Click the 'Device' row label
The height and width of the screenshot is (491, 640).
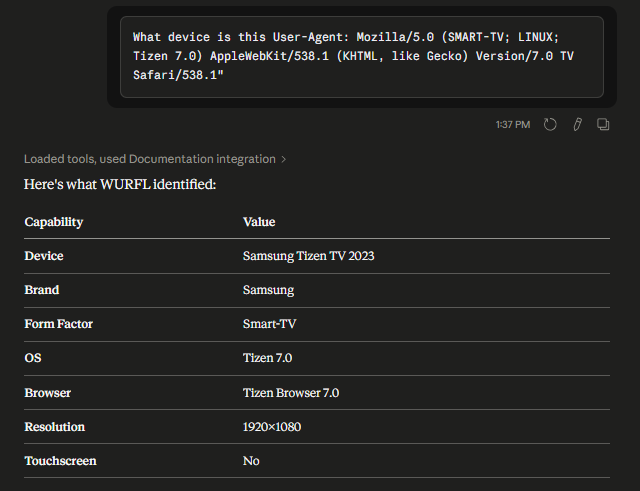[x=44, y=256]
